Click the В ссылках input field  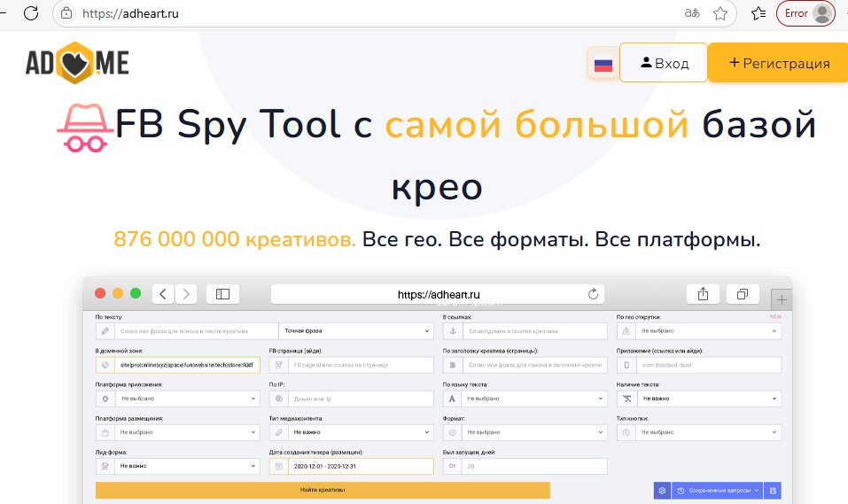pos(535,331)
